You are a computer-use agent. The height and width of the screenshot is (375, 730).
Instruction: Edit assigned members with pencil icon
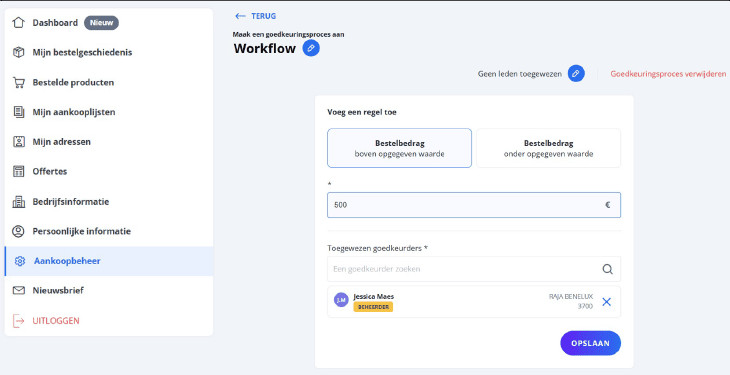[576, 74]
